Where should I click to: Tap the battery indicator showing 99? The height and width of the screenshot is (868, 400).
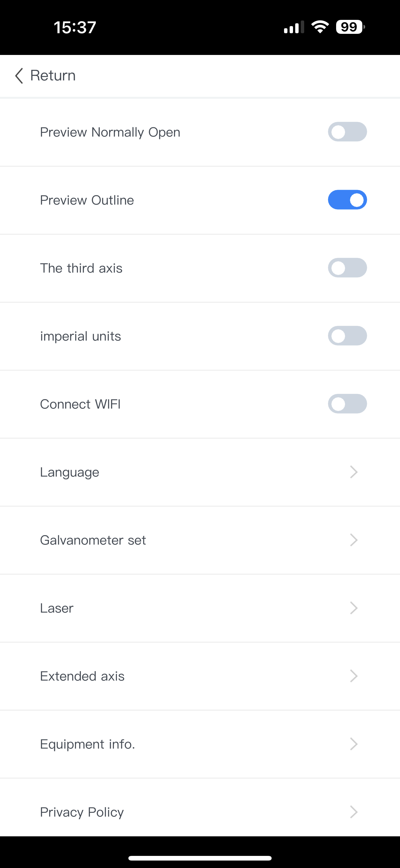[x=350, y=27]
